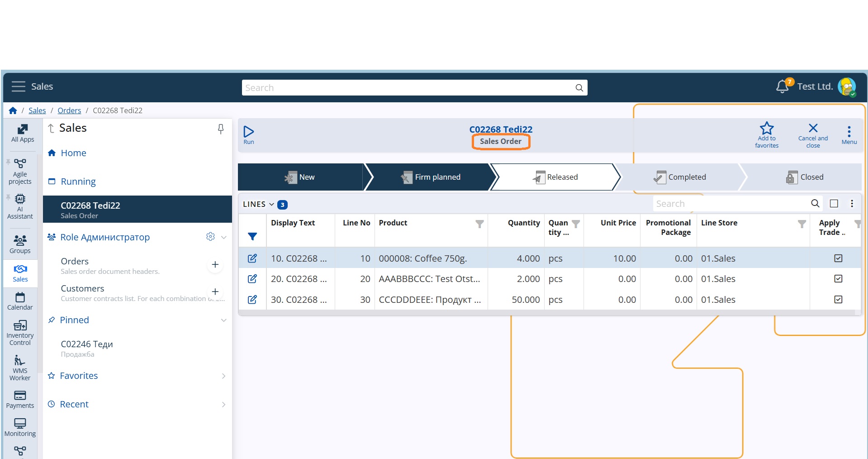Cancel and close the document

(x=813, y=135)
